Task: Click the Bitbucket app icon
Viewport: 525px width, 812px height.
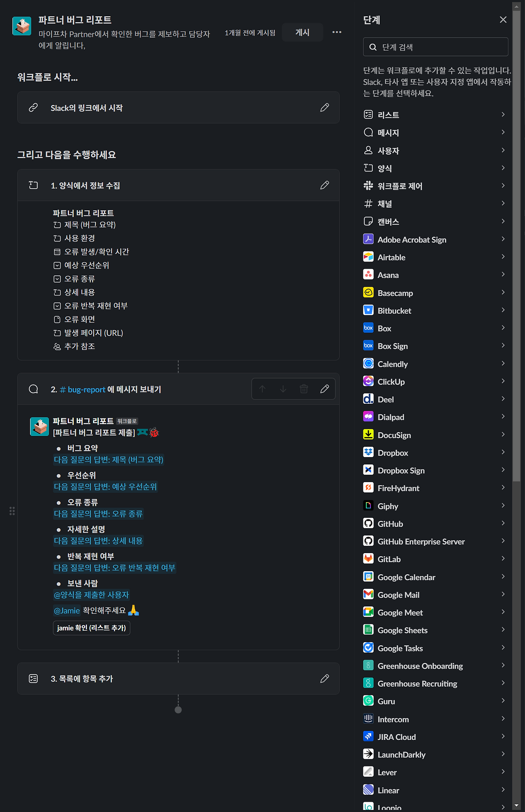Action: click(368, 310)
